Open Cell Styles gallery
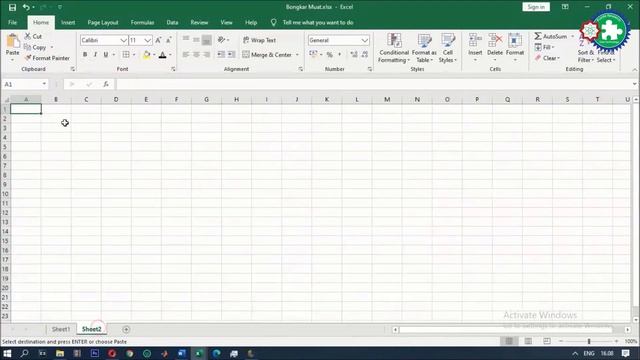Viewport: 640px width, 360px height. coord(448,48)
